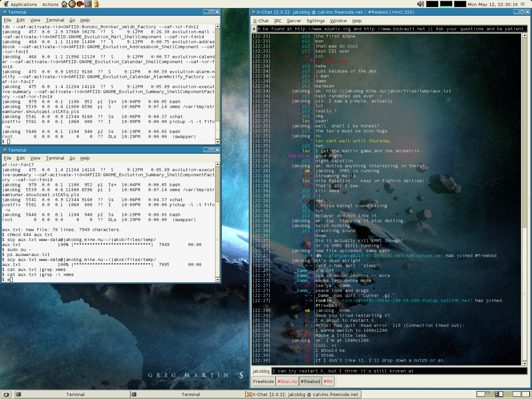
Task: Open File menu in lower Terminal window
Action: click(7, 158)
